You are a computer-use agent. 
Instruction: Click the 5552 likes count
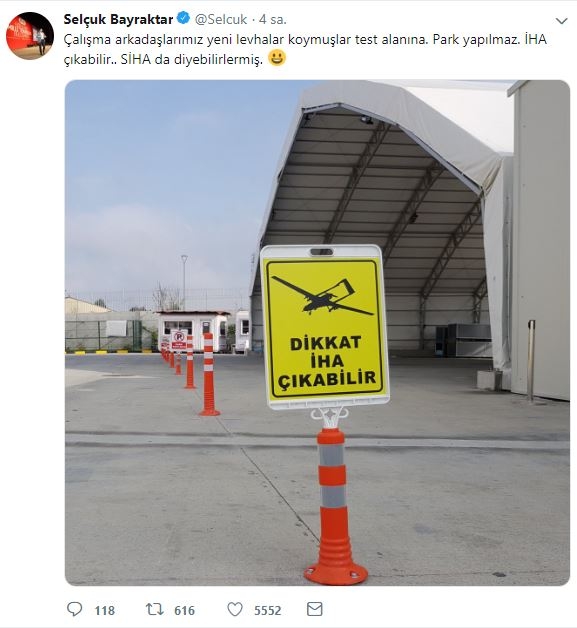267,610
